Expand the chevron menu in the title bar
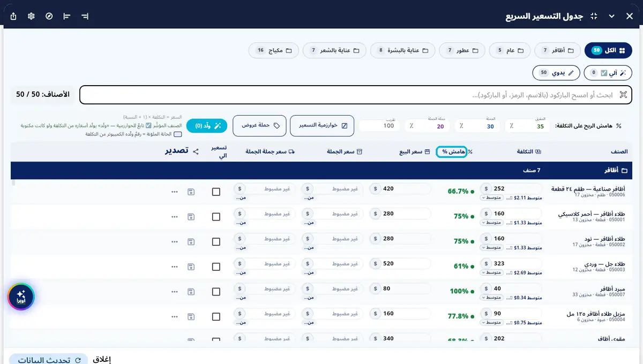Screen dimensions: 643x364 pos(612,16)
